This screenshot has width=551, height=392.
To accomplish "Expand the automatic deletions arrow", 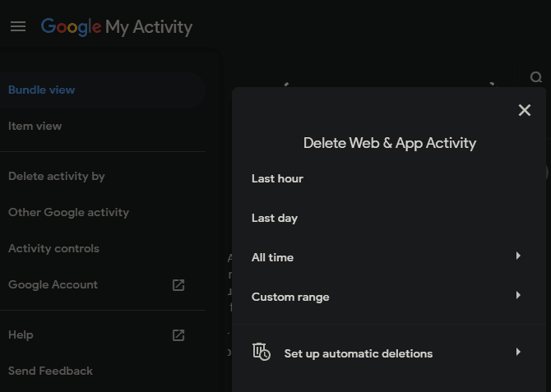I will point(518,352).
